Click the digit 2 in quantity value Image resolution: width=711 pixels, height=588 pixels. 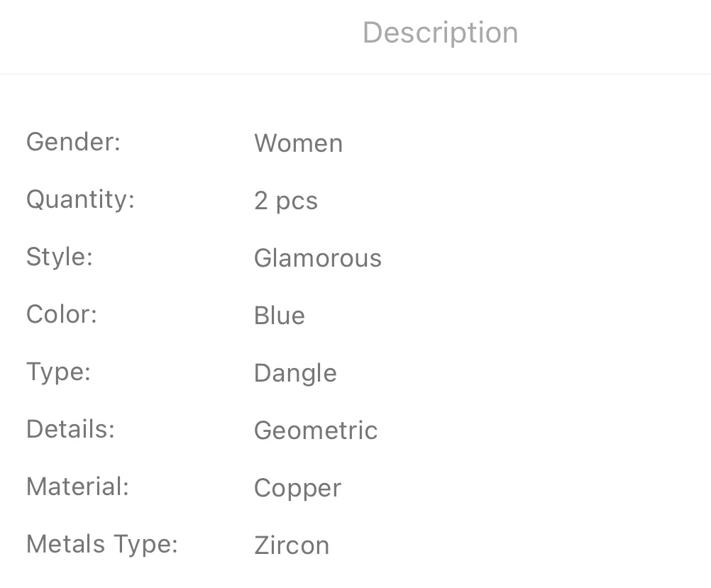260,201
